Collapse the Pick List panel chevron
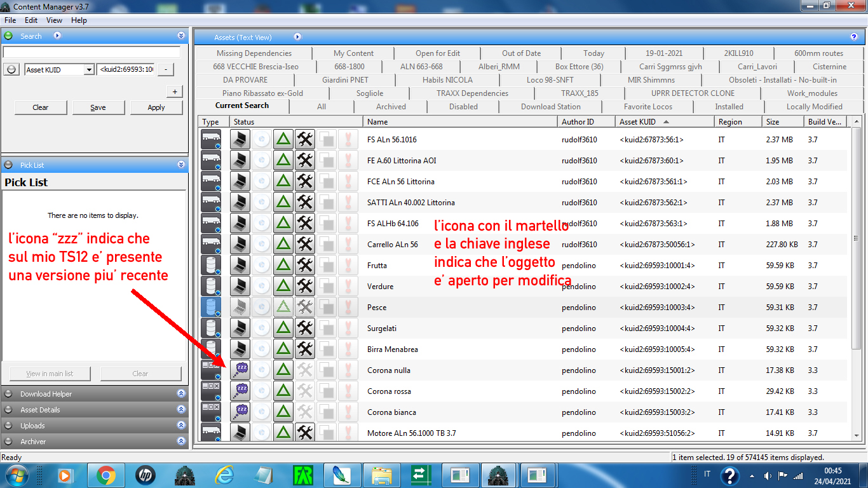868x488 pixels. click(x=181, y=165)
